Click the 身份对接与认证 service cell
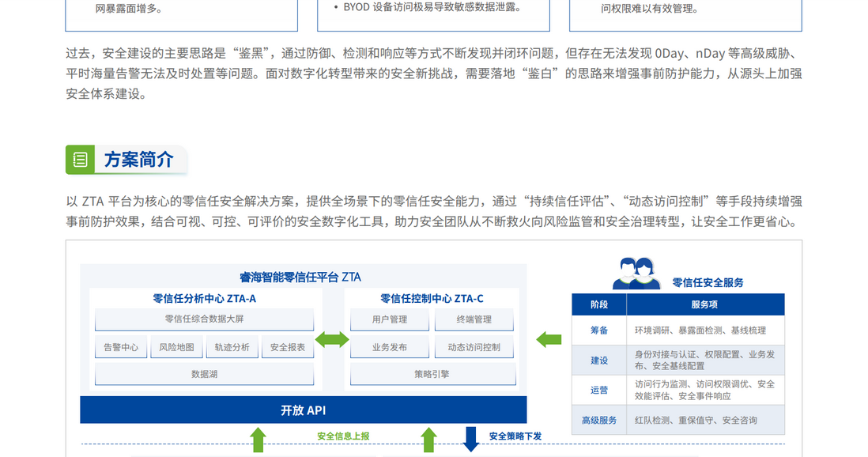 coord(704,360)
